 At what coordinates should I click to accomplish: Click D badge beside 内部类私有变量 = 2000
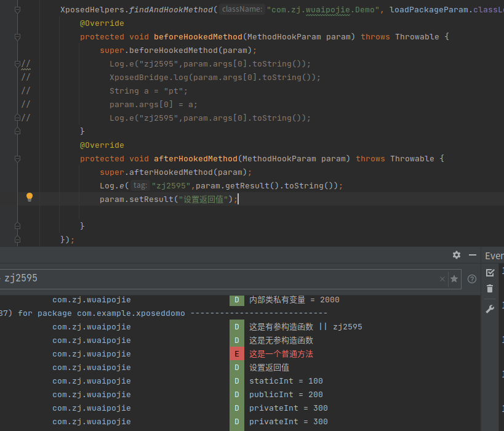tap(237, 300)
